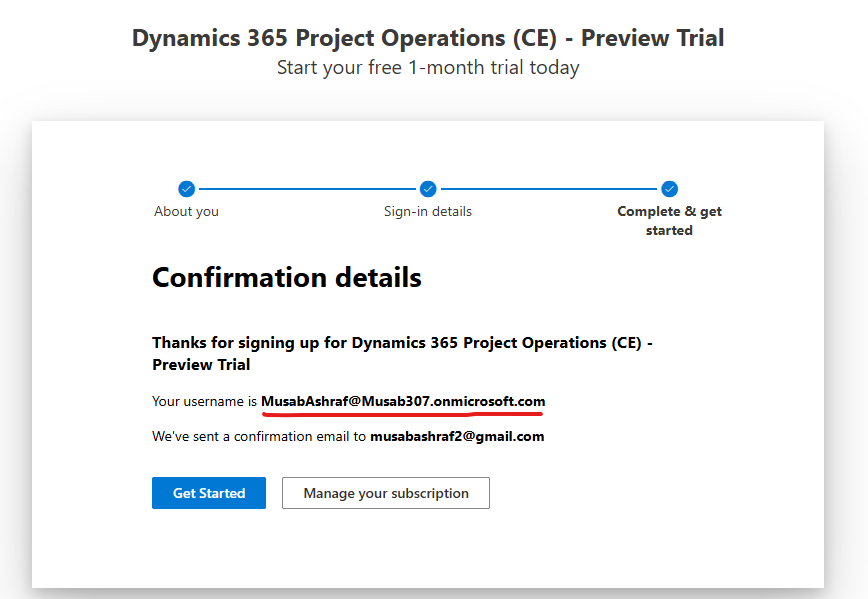
Task: Click the Thanks for signing up message
Action: (402, 343)
